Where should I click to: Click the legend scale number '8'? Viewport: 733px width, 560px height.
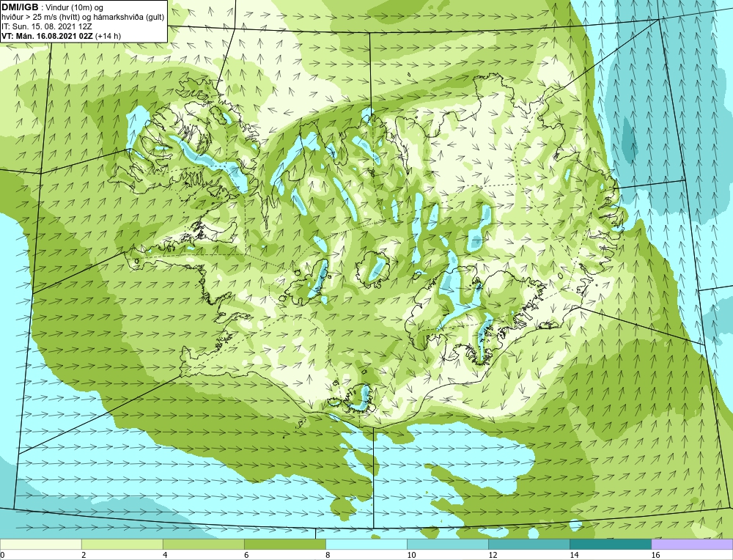tap(328, 555)
